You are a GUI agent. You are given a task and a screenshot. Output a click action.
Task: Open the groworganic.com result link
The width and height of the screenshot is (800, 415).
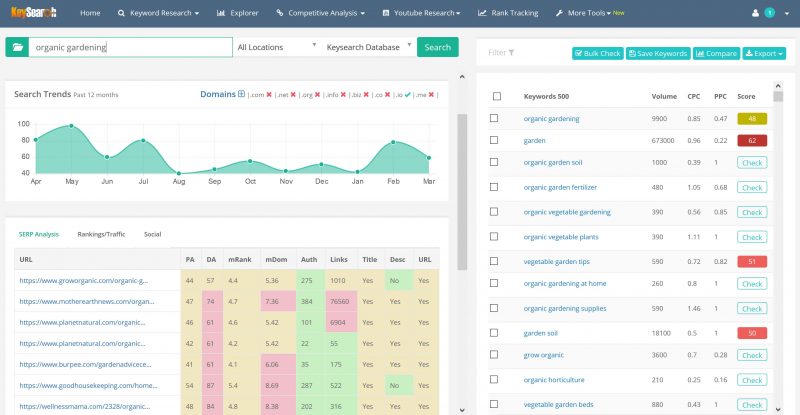pyautogui.click(x=84, y=280)
